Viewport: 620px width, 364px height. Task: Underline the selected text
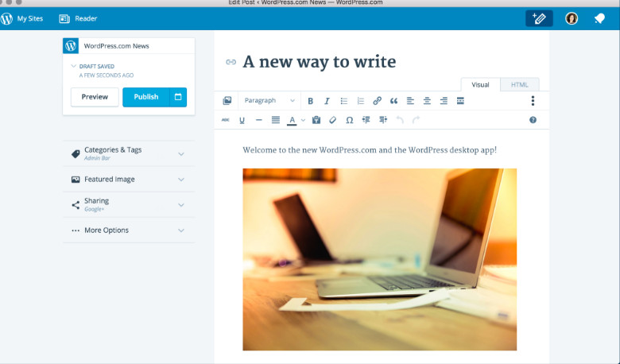click(242, 120)
